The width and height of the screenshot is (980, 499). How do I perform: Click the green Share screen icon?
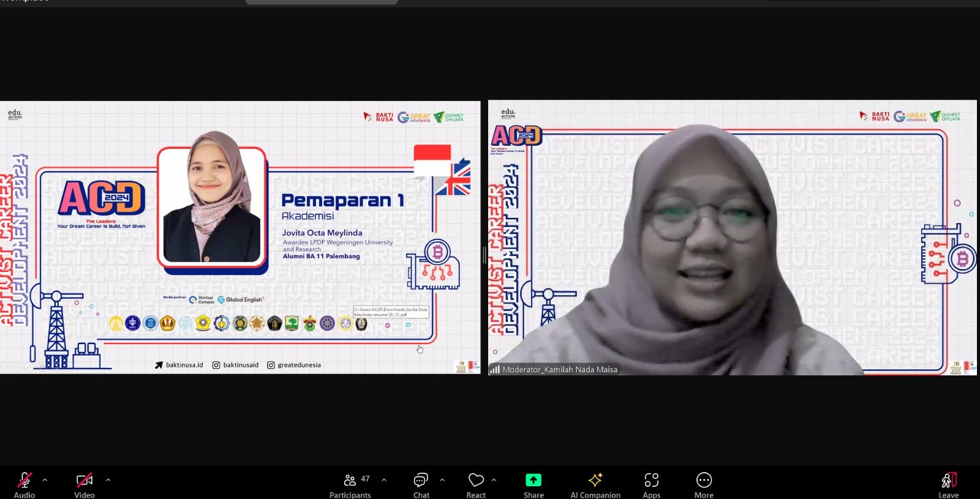(x=533, y=480)
